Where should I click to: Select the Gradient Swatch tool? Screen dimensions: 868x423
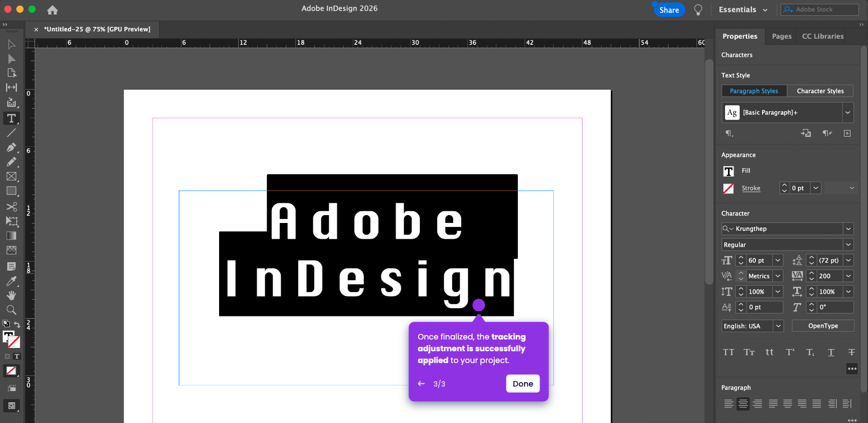point(11,236)
